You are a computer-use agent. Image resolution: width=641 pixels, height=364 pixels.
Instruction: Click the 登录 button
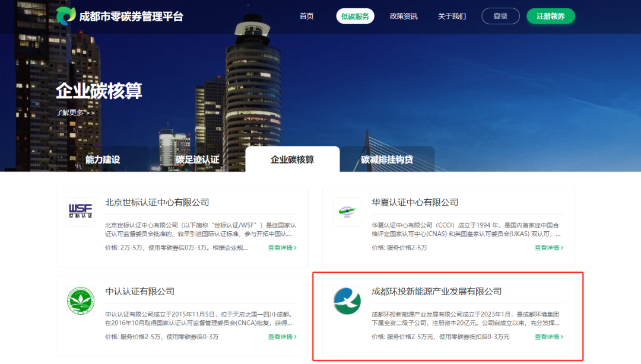(500, 16)
